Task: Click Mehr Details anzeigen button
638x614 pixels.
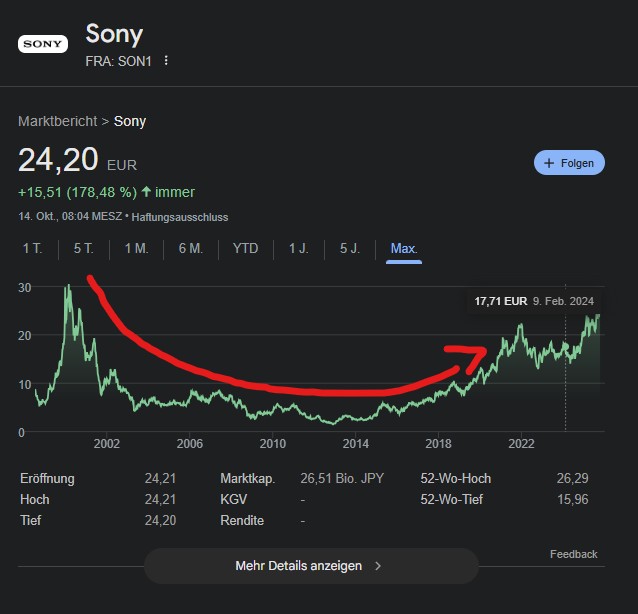Action: (311, 566)
